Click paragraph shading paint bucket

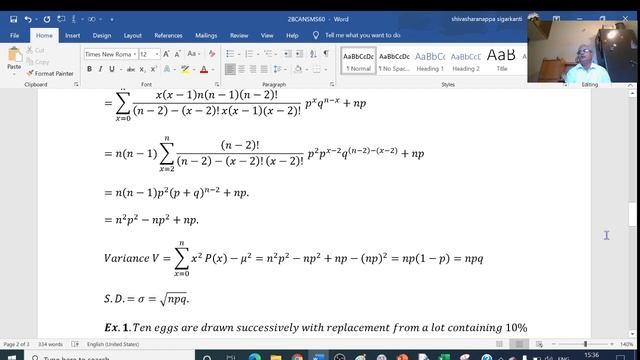[x=298, y=70]
